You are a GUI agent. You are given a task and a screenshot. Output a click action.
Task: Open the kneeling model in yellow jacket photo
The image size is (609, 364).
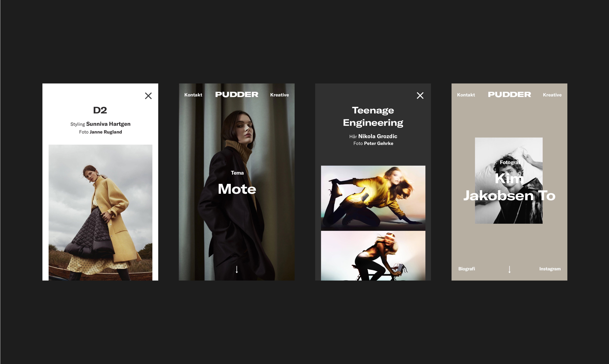coord(373,198)
